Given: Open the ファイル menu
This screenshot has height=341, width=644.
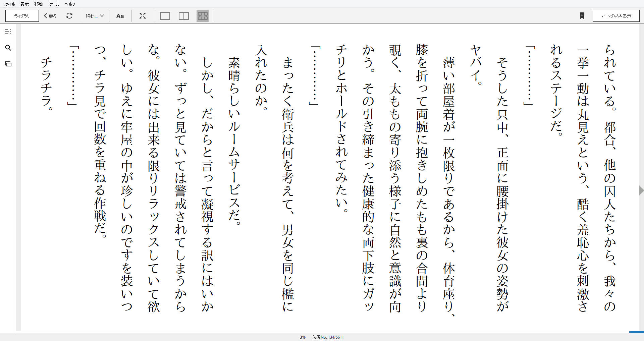Looking at the screenshot, I should (x=9, y=4).
